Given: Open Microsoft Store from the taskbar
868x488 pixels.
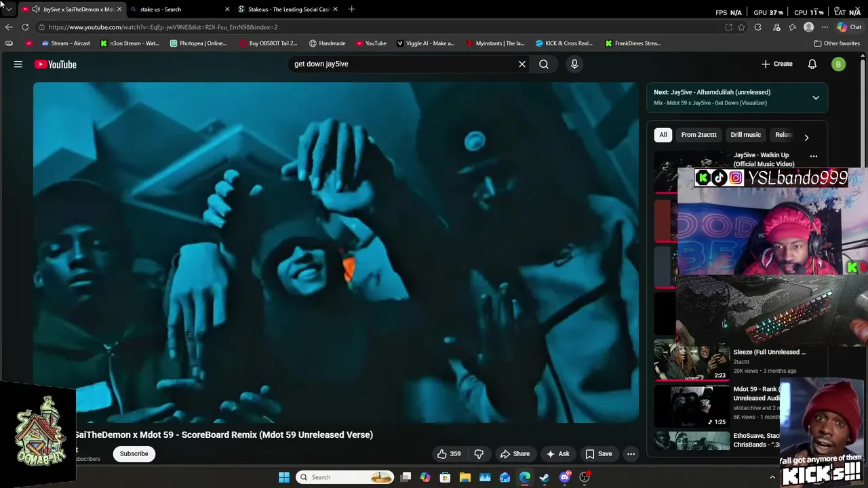Looking at the screenshot, I should pyautogui.click(x=445, y=477).
